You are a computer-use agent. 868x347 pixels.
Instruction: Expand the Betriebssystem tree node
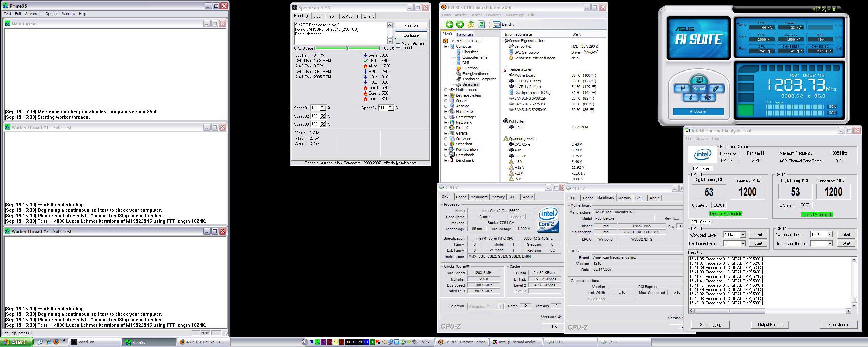pos(446,95)
